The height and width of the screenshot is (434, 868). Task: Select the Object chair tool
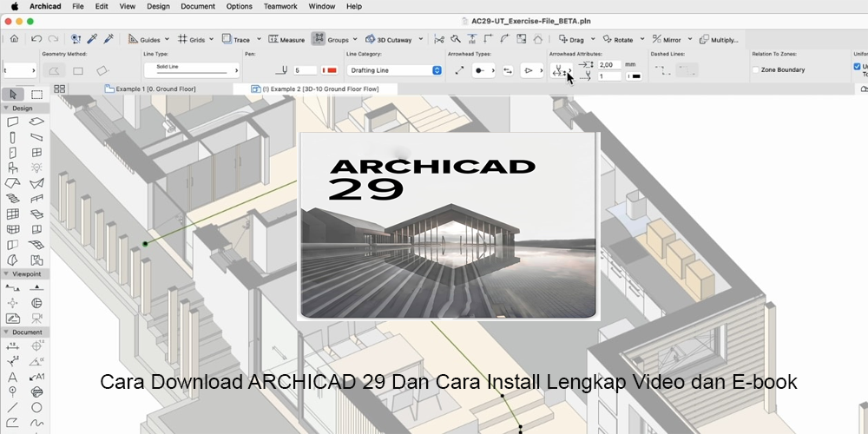pos(13,168)
